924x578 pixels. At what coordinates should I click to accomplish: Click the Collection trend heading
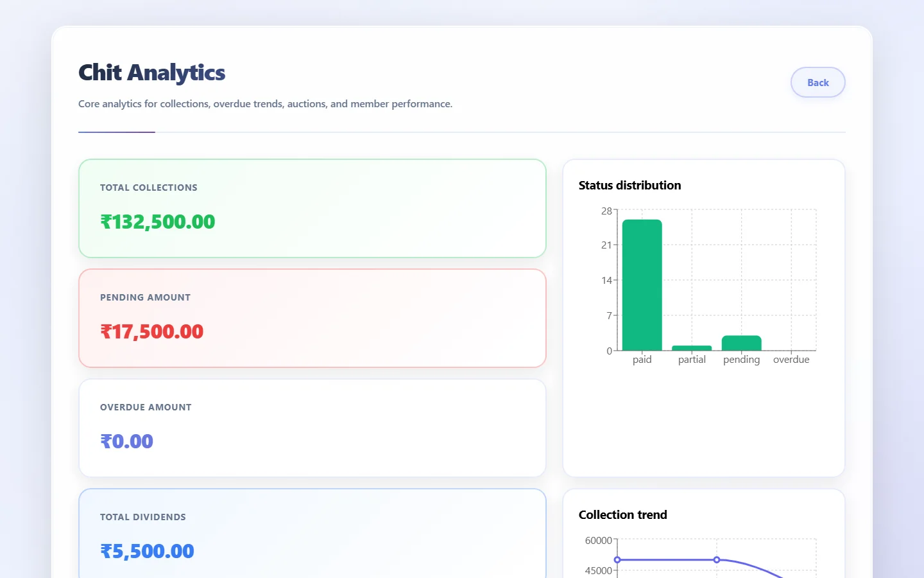tap(622, 515)
